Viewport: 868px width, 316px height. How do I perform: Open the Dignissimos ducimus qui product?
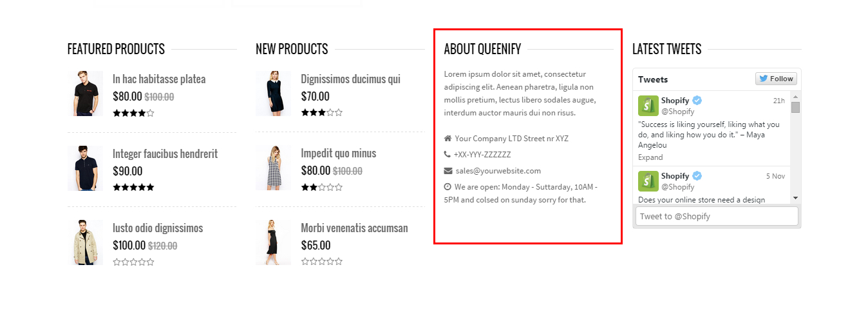[350, 79]
